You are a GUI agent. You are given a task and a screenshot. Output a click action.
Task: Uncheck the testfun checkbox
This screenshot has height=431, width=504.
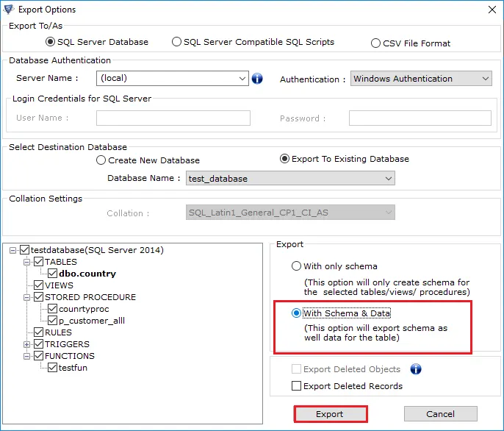(52, 368)
